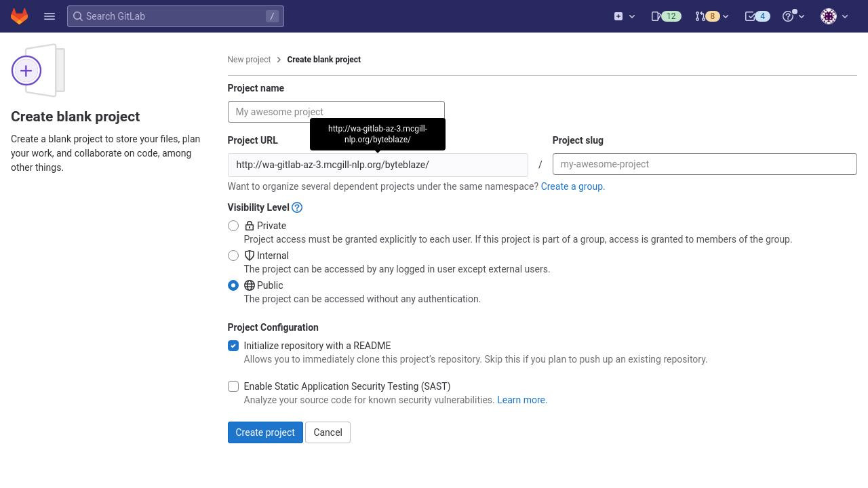Image resolution: width=868 pixels, height=488 pixels.
Task: Select the Private visibility radio button
Action: (x=233, y=226)
